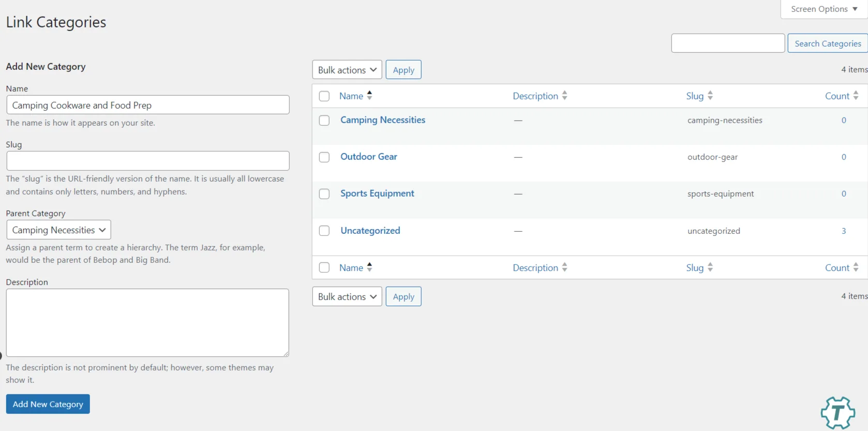Tick the Outdoor Gear checkbox
The height and width of the screenshot is (431, 868).
point(324,157)
